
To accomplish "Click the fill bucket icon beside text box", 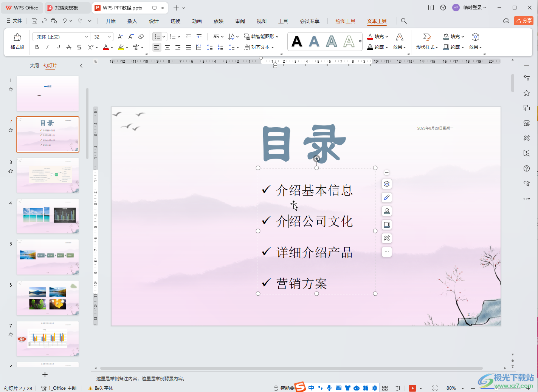I will [x=387, y=211].
